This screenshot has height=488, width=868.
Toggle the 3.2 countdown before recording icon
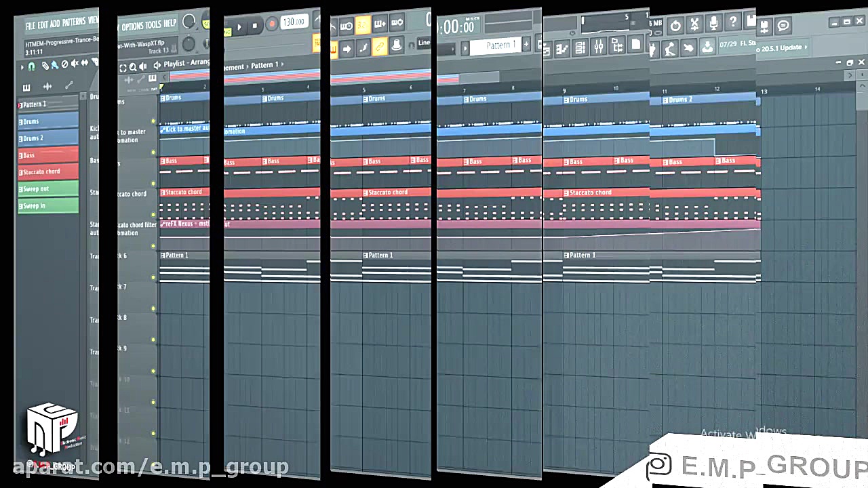(x=363, y=24)
